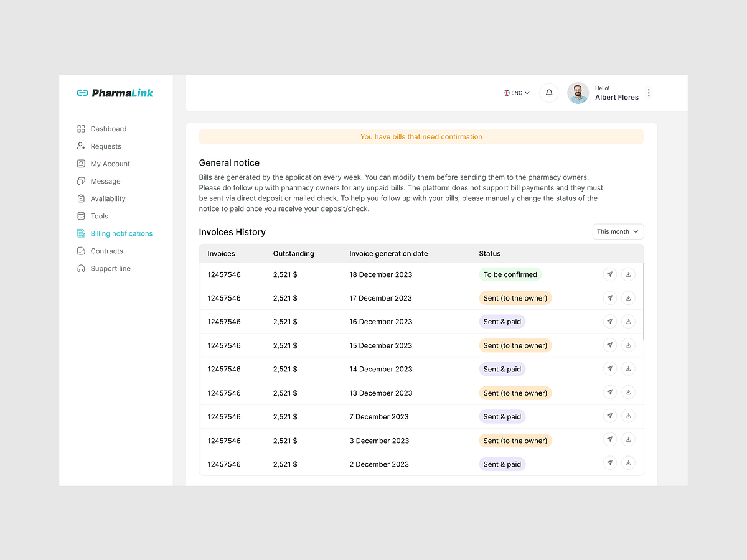Open the ENG language dropdown
Screen dimensions: 747x560
coord(516,93)
